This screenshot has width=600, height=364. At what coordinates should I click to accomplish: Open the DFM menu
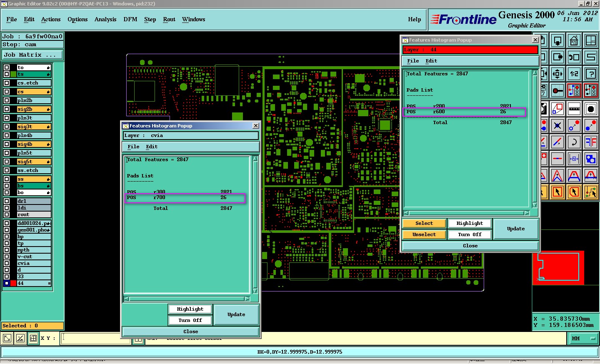click(x=130, y=20)
